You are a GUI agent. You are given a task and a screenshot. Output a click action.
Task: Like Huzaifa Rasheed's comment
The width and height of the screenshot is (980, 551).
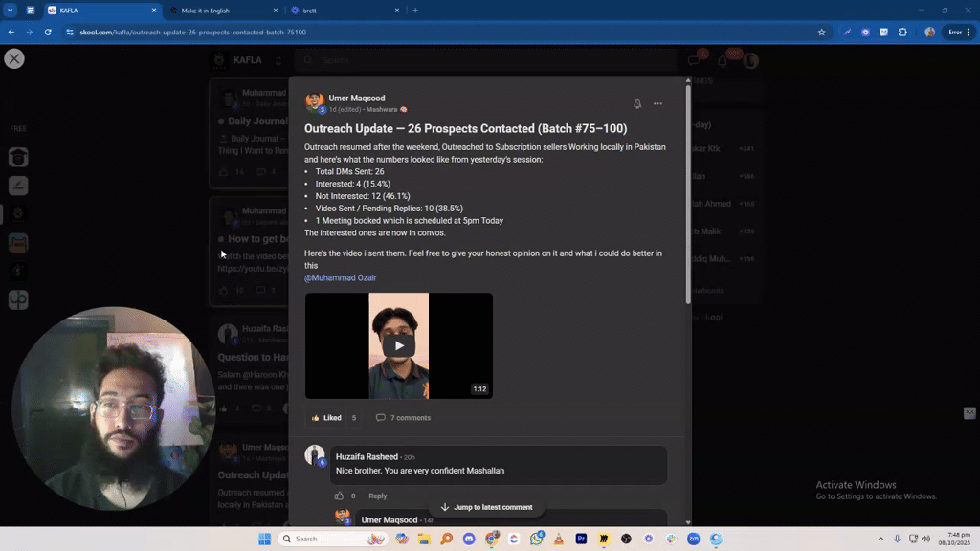point(339,496)
